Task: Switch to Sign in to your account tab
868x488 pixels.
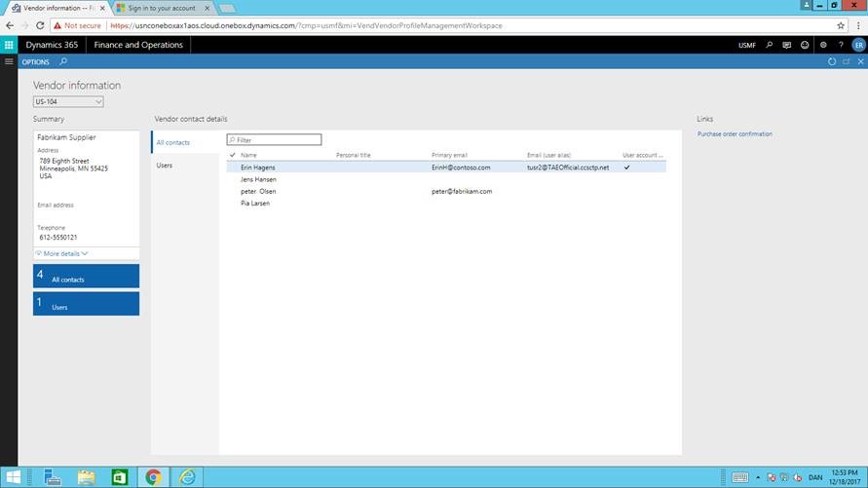Action: pyautogui.click(x=162, y=9)
